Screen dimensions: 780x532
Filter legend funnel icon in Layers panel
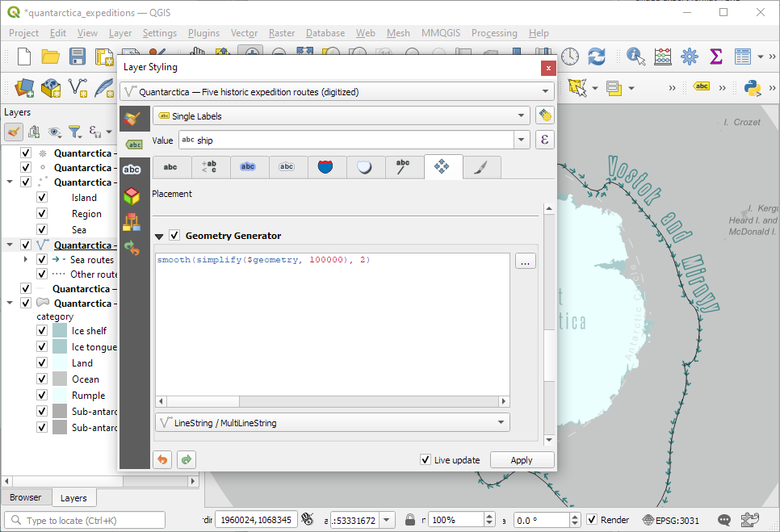[x=74, y=132]
